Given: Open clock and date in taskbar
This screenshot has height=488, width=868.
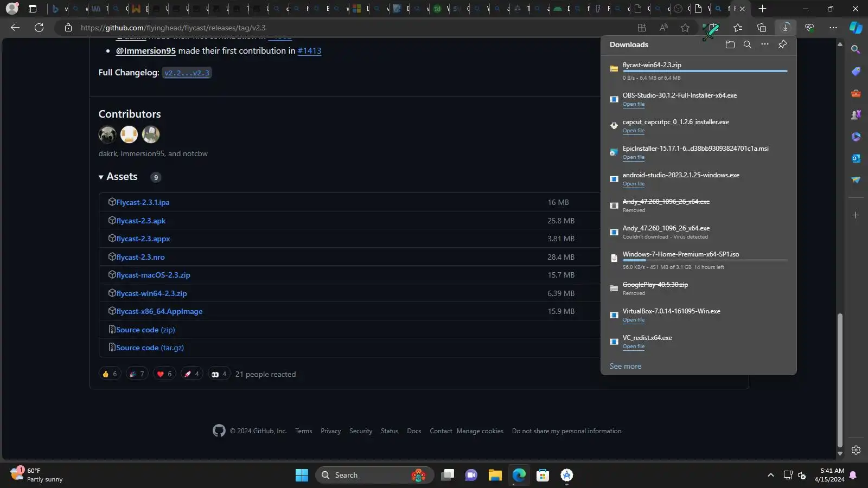Looking at the screenshot, I should click(829, 475).
